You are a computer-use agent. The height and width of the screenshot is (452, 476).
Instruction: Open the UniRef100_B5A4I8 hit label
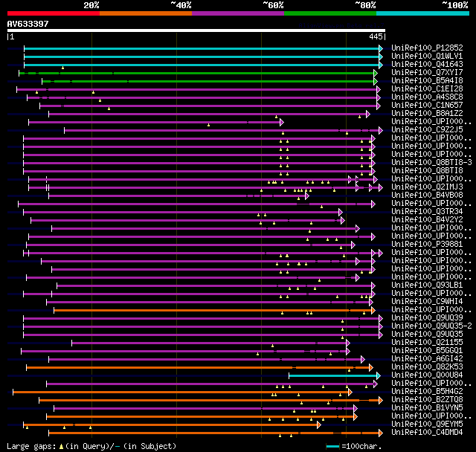pos(427,81)
